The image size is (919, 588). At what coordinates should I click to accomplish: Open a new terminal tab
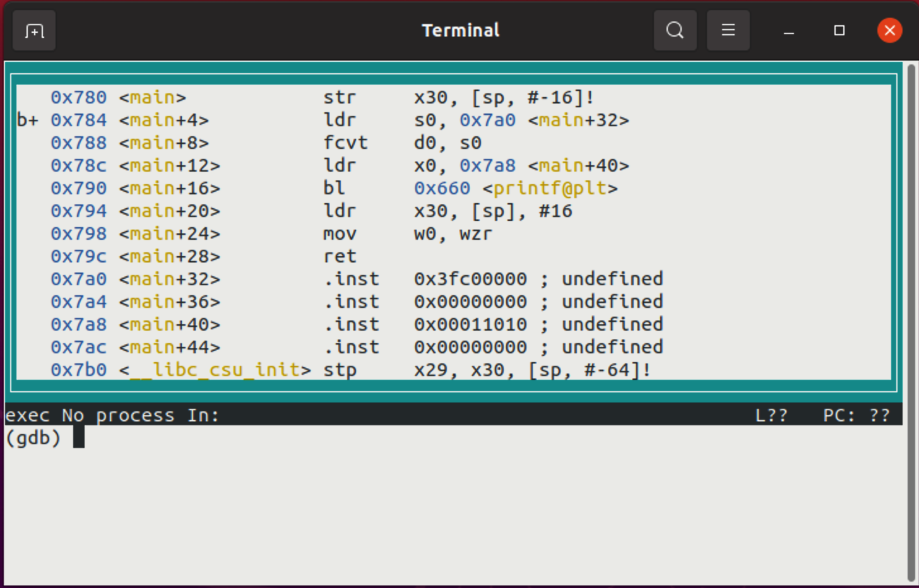(34, 30)
